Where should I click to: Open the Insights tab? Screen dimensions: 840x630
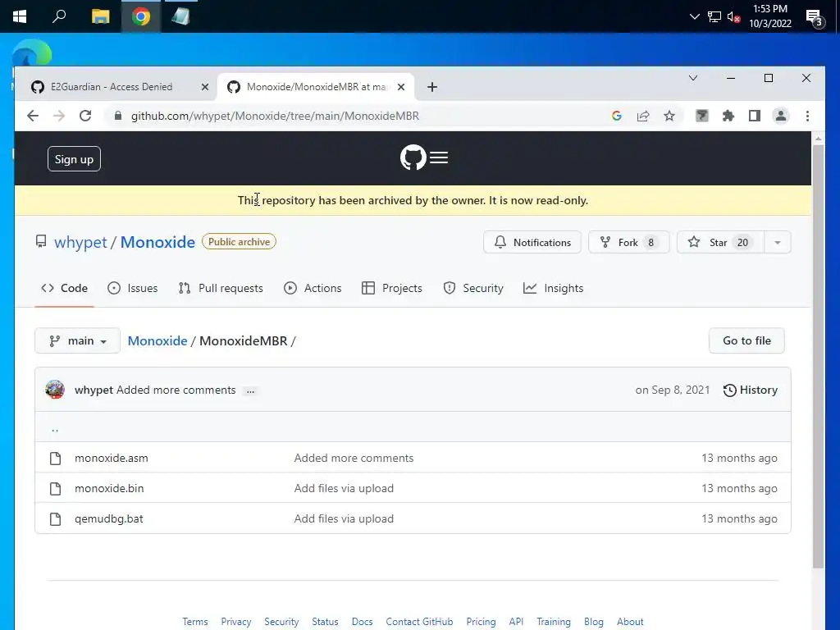pyautogui.click(x=554, y=288)
